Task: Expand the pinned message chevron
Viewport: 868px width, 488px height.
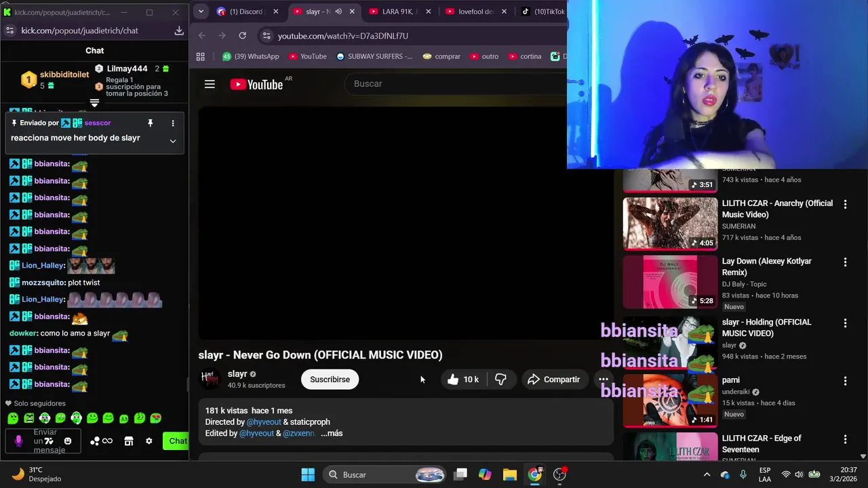Action: pyautogui.click(x=173, y=141)
